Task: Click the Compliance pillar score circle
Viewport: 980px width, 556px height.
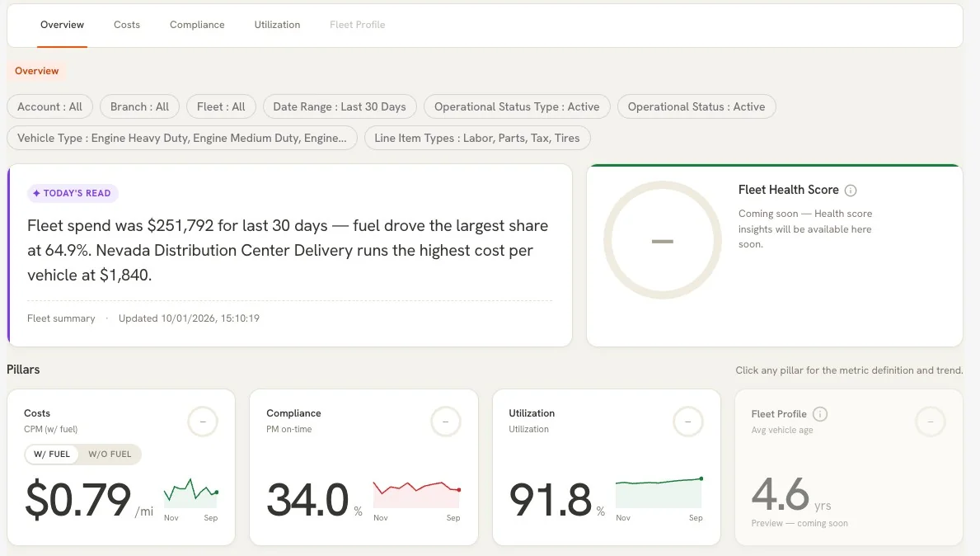Action: pyautogui.click(x=446, y=422)
